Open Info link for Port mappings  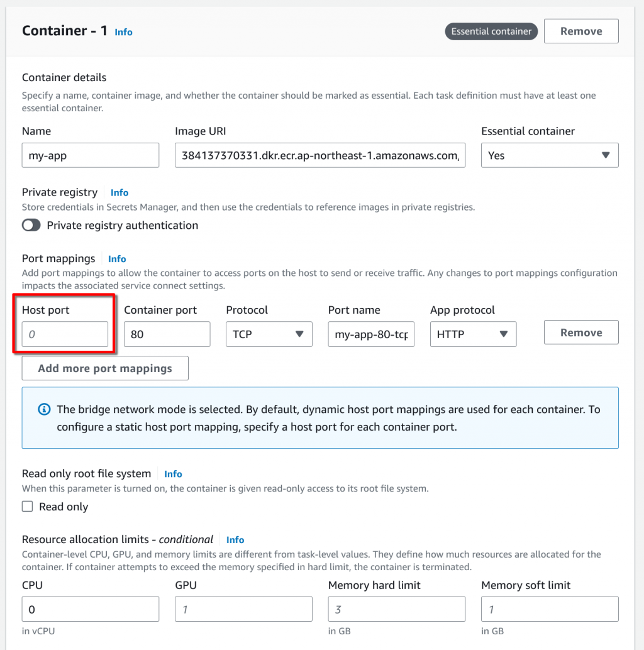click(x=117, y=259)
